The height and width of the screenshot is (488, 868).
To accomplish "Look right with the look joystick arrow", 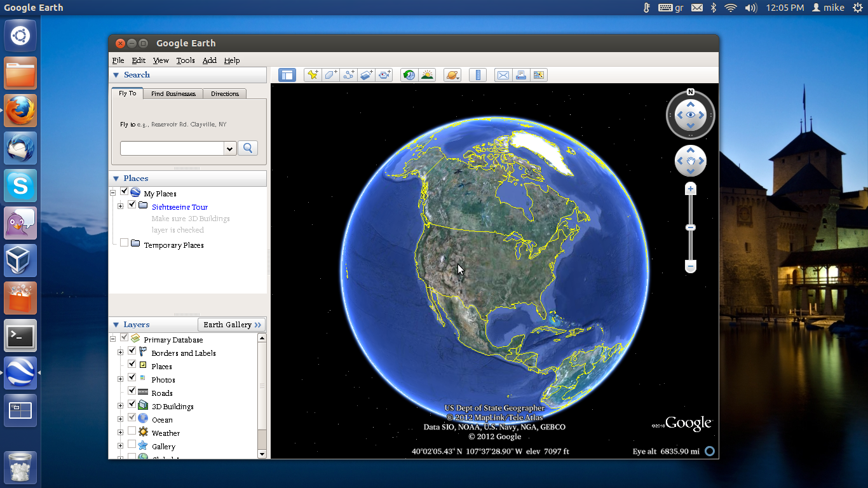I will pos(702,115).
